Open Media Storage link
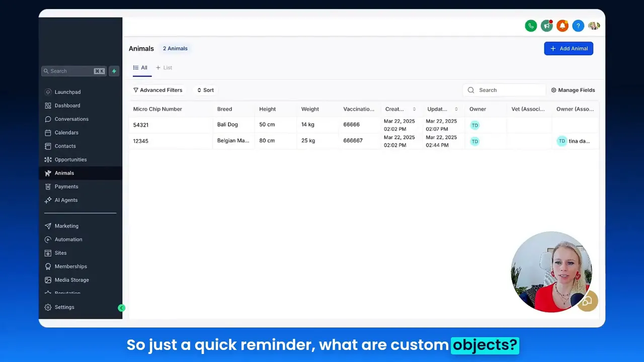 [72, 280]
